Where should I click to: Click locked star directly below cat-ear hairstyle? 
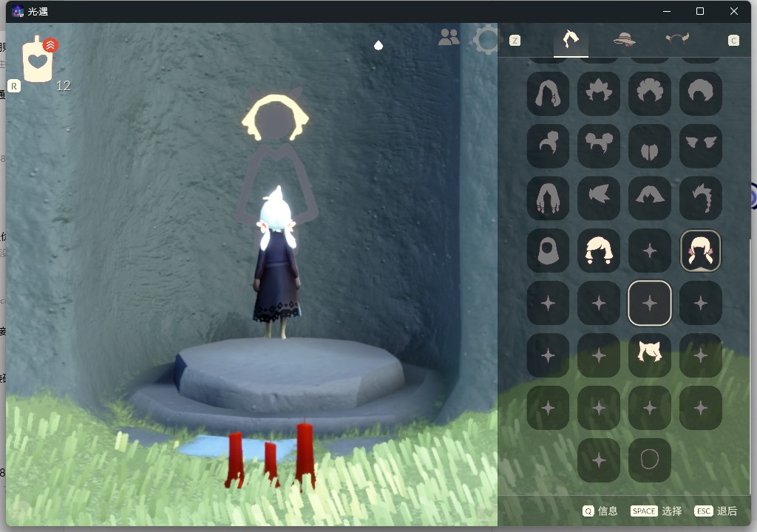pos(650,408)
